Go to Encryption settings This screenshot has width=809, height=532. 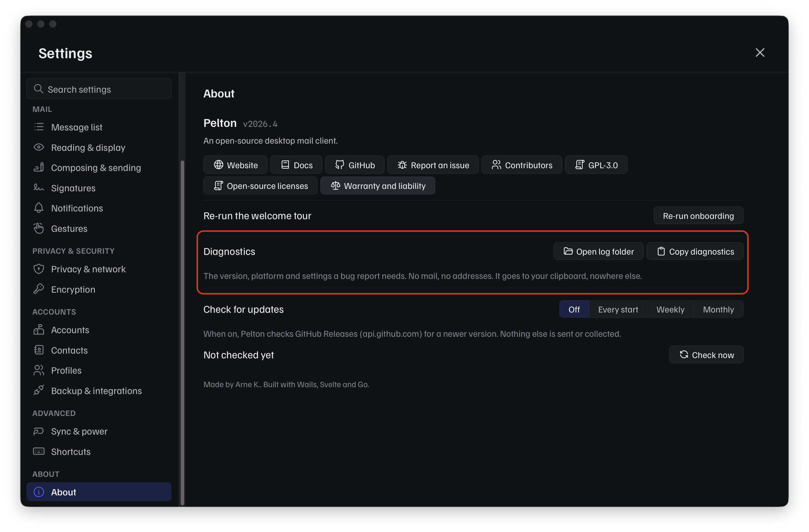[x=99, y=289]
